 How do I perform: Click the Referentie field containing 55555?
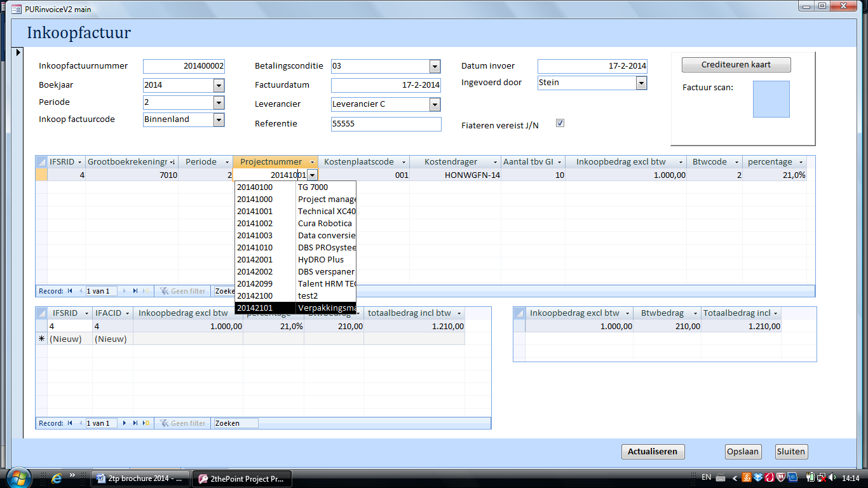[x=386, y=124]
